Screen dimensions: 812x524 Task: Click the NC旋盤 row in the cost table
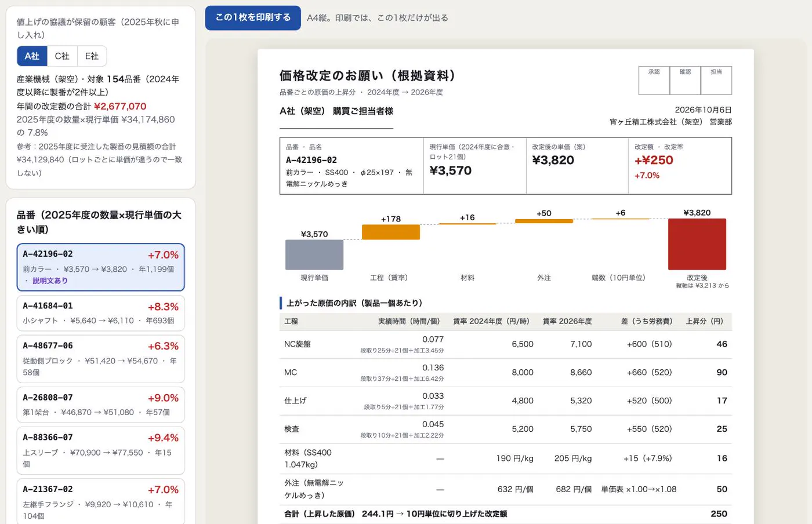coord(506,344)
